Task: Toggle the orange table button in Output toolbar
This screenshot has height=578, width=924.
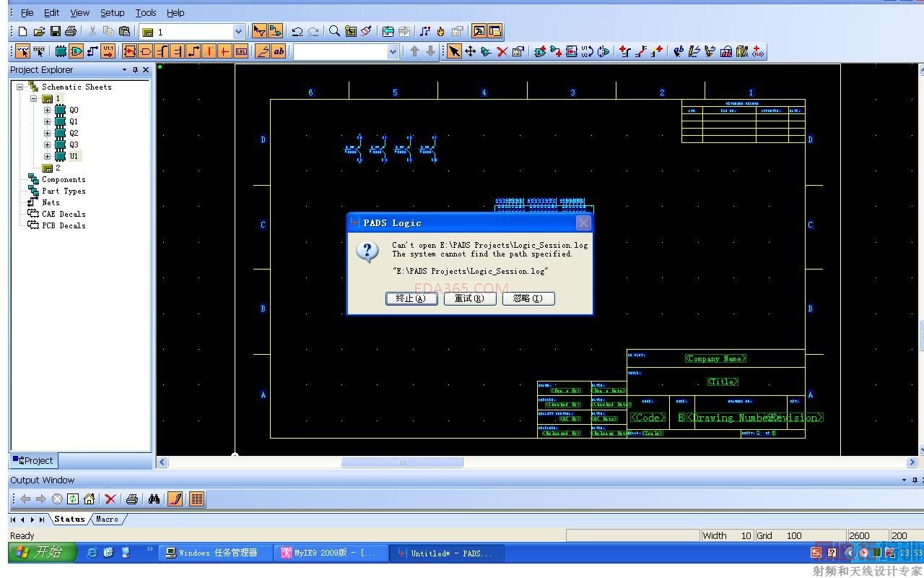Action: [x=196, y=499]
